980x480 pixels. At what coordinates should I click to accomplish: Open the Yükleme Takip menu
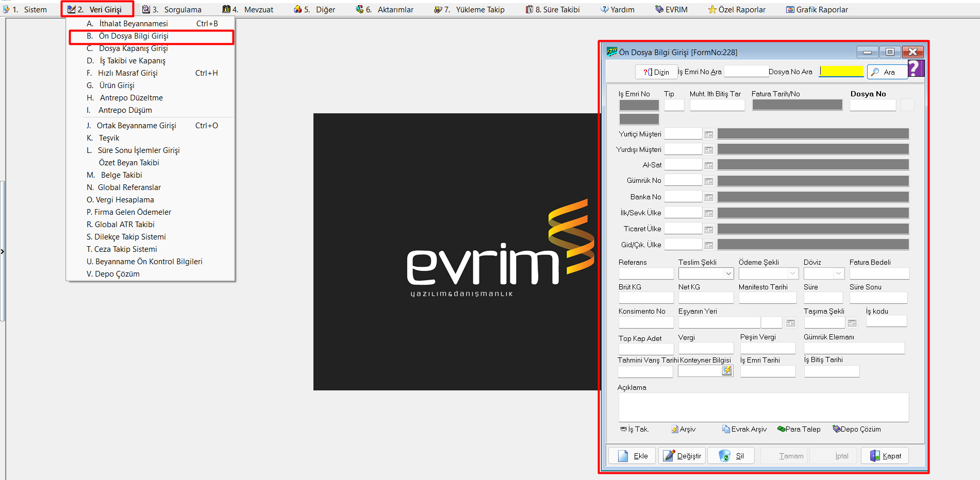[x=470, y=9]
